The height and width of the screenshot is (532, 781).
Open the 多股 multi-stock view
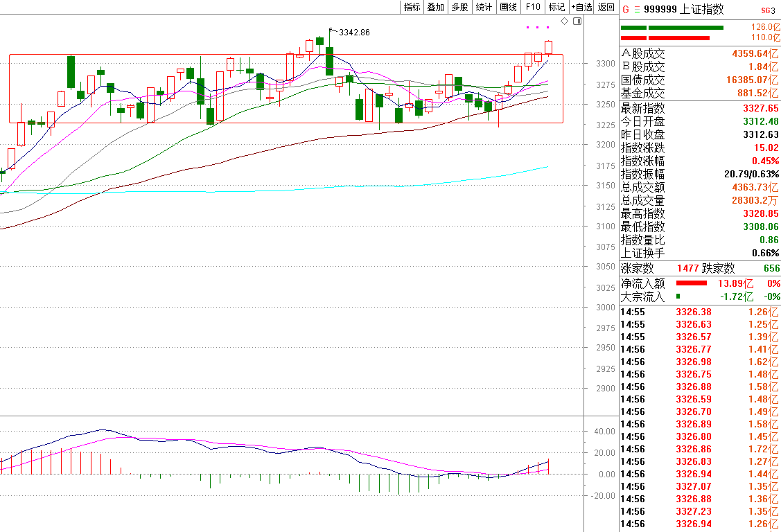pos(459,7)
